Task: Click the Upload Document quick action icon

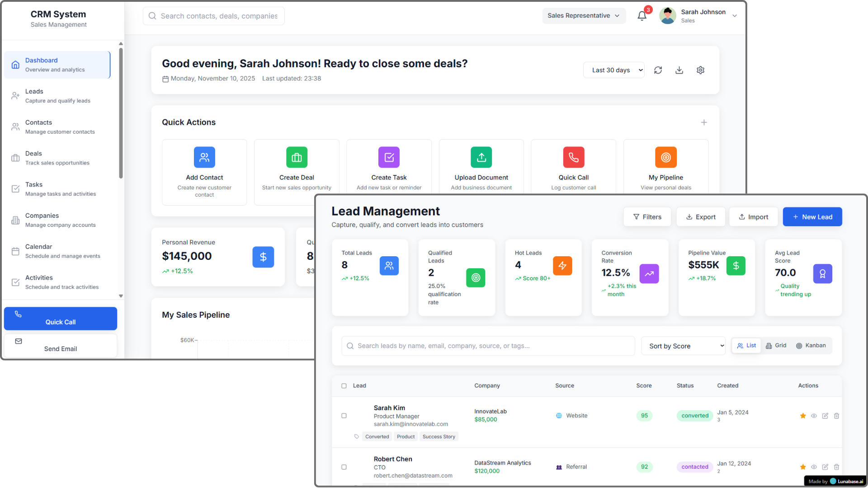Action: coord(481,157)
